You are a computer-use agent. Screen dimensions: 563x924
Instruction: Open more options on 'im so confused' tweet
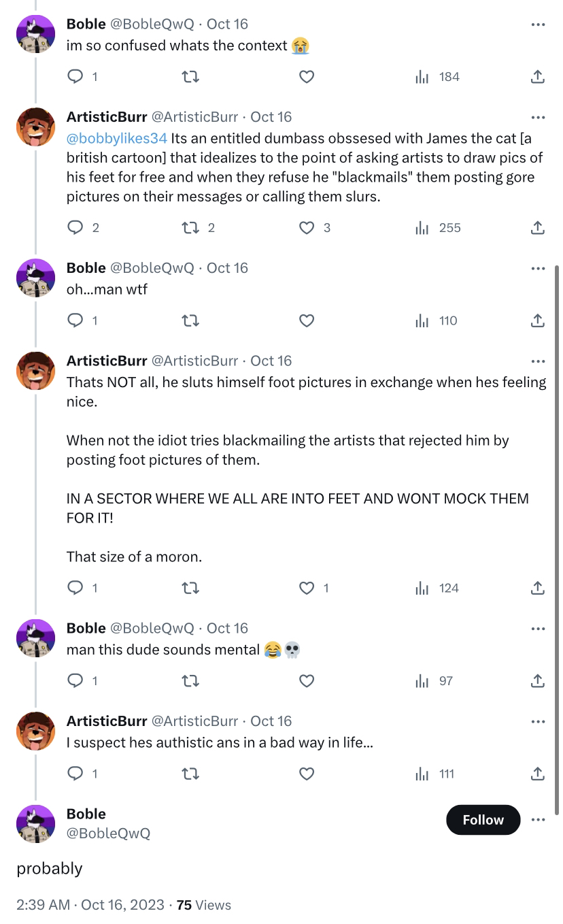click(538, 24)
